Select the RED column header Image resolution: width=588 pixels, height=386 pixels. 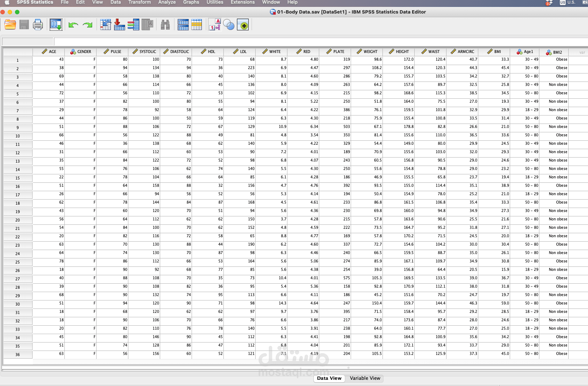pos(303,52)
